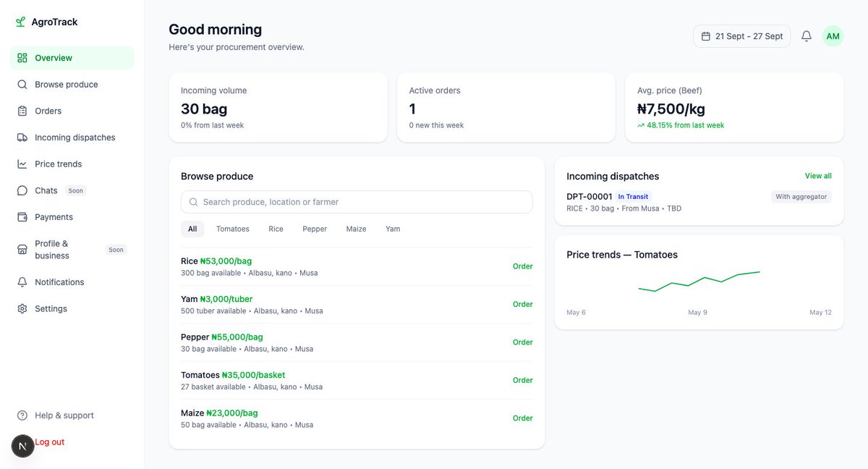Select the All produce filter tab
The height and width of the screenshot is (469, 868).
click(x=192, y=229)
